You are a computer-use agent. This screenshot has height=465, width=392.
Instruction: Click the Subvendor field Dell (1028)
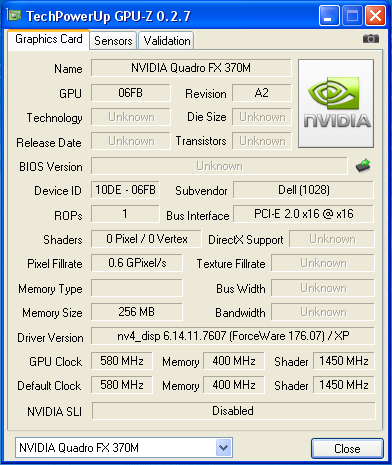[303, 190]
